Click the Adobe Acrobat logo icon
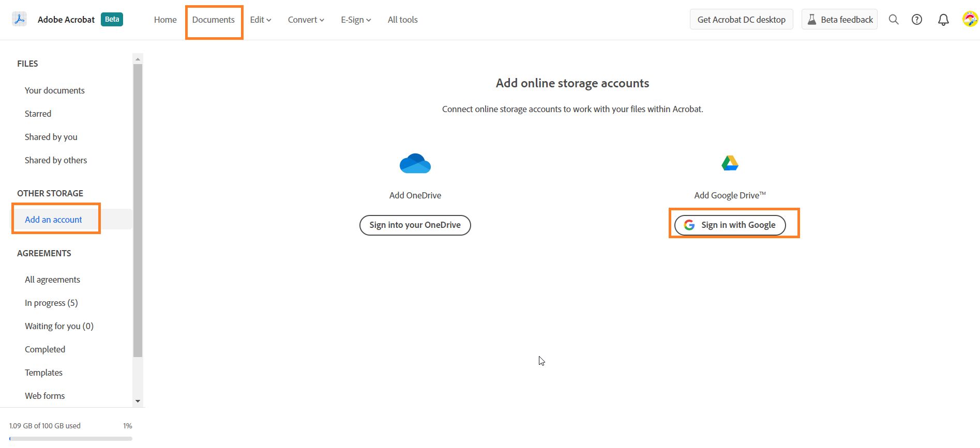980x448 pixels. coord(19,20)
